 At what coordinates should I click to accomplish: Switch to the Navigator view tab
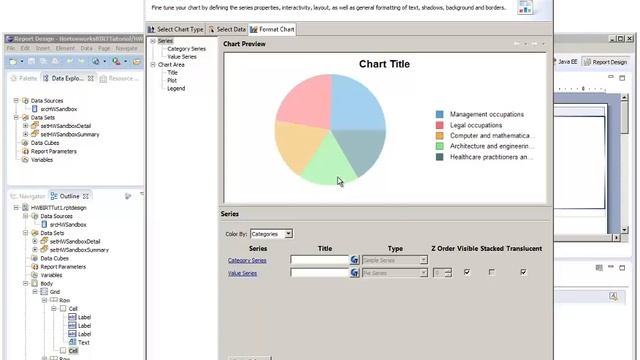click(27, 196)
